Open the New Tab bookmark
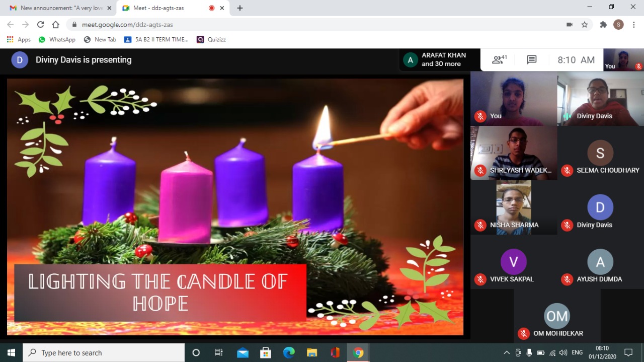The height and width of the screenshot is (362, 644). click(100, 39)
